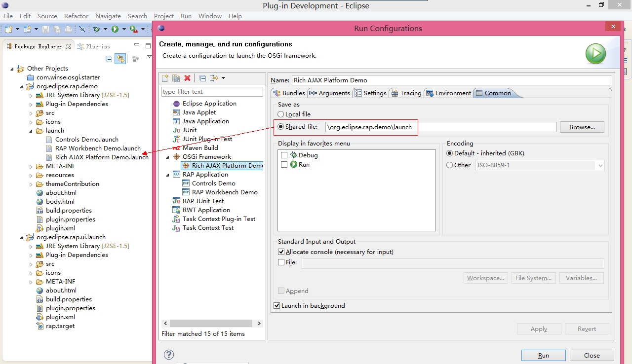
Task: Check Debug in favorites menu list
Action: (284, 155)
